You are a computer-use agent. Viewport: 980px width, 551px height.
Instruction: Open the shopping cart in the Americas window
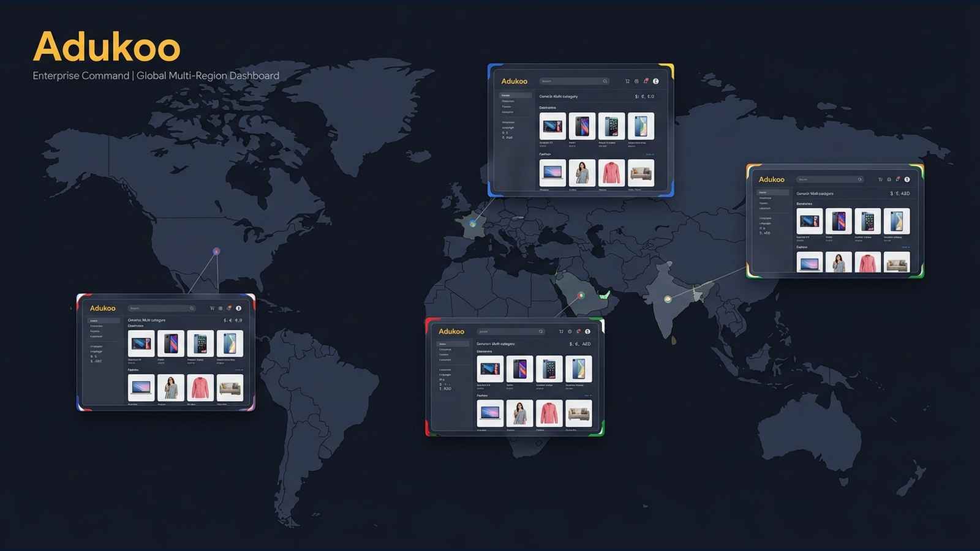pyautogui.click(x=212, y=308)
